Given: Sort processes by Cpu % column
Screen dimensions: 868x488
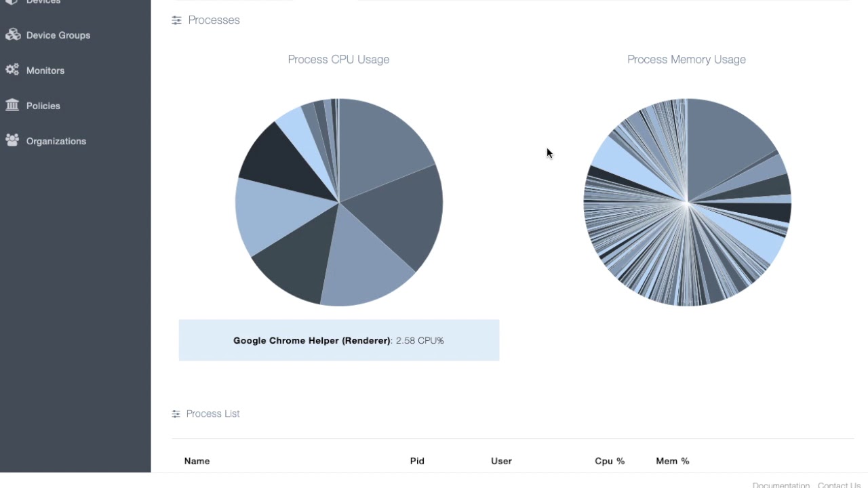Looking at the screenshot, I should pyautogui.click(x=610, y=461).
